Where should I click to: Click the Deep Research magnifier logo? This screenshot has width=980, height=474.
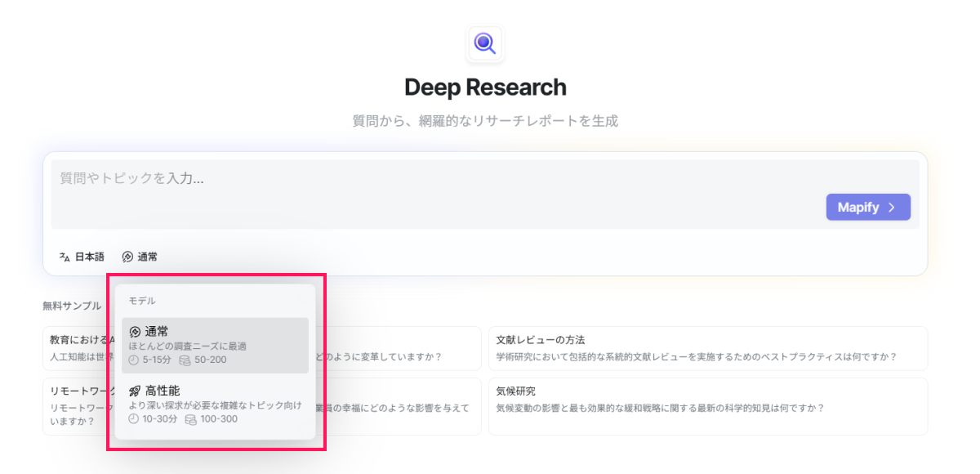(x=485, y=43)
